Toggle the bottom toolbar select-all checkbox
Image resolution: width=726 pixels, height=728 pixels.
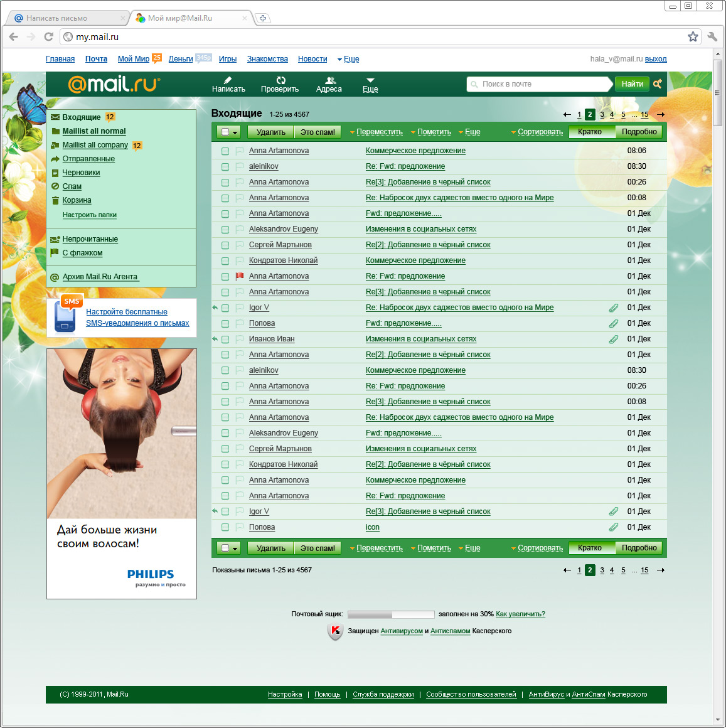pos(225,548)
